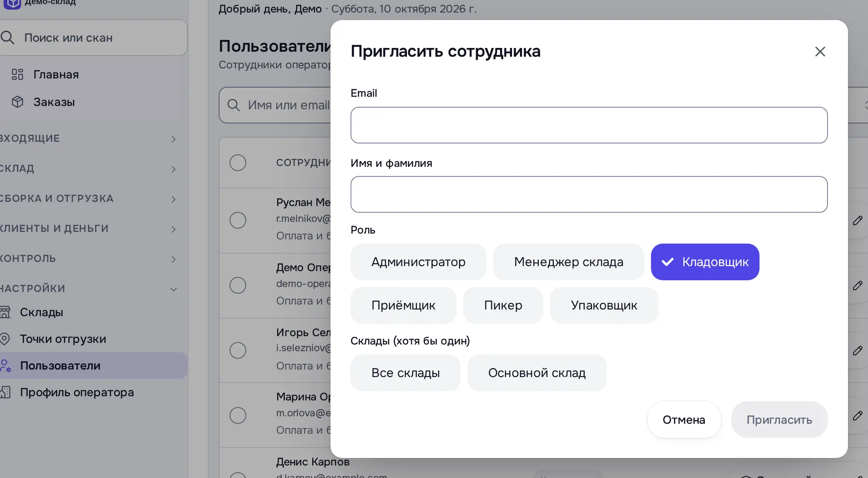
Task: Click the Пригласить button
Action: pos(779,420)
